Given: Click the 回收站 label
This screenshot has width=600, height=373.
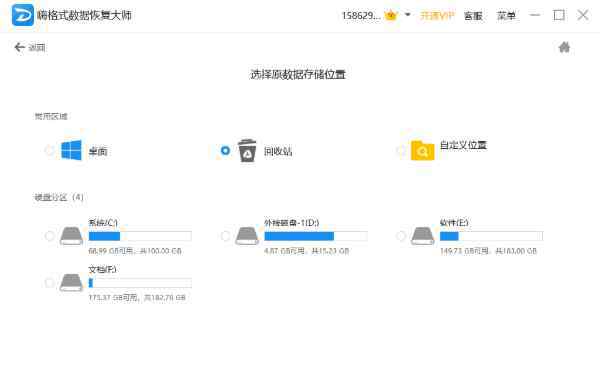Looking at the screenshot, I should coord(278,151).
